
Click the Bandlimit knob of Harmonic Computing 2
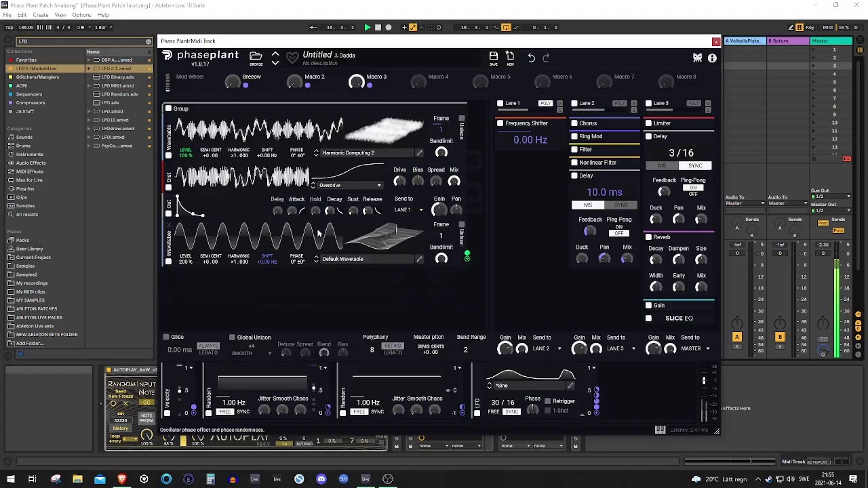[441, 152]
